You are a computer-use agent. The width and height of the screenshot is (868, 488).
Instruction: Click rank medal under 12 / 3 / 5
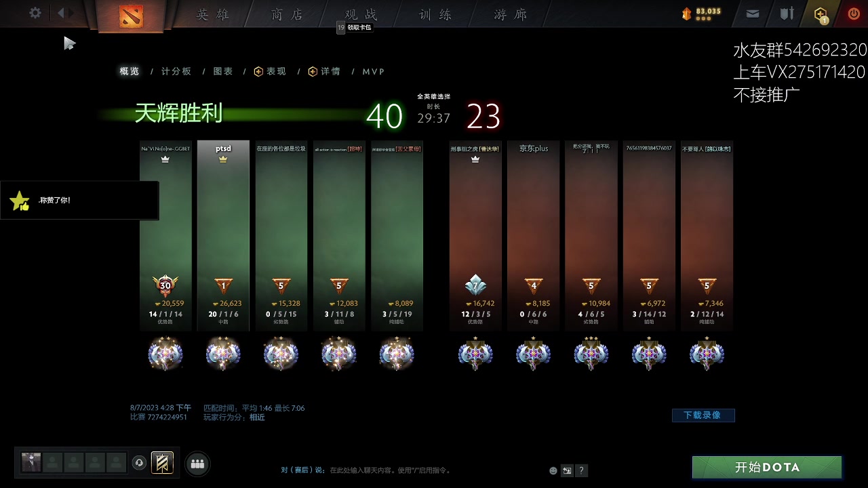pos(475,354)
